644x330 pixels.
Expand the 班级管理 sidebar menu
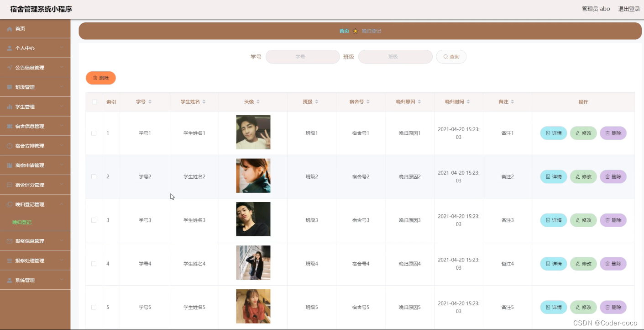click(x=35, y=87)
